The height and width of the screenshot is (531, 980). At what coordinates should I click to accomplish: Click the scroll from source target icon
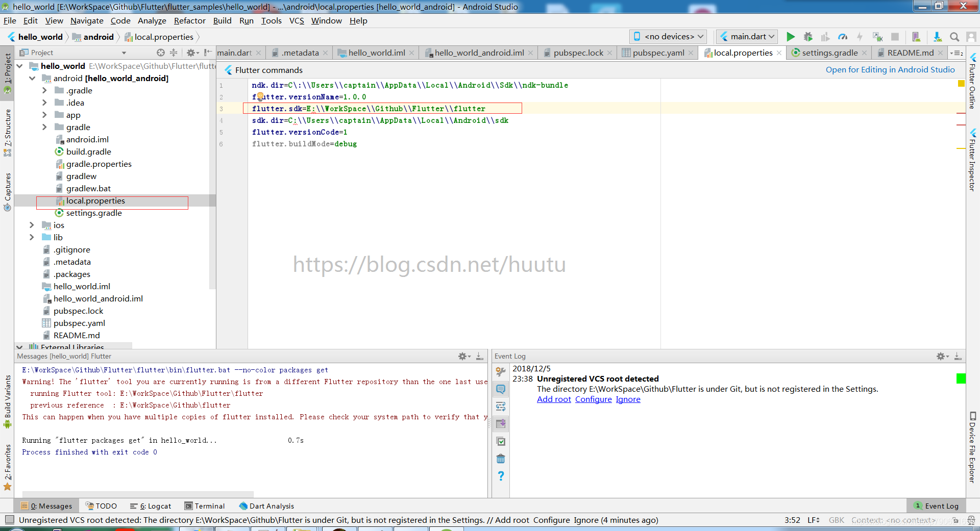pos(161,53)
